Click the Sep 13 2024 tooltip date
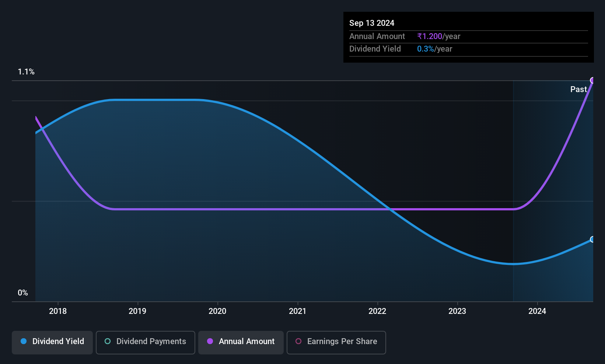605x364 pixels. [372, 23]
